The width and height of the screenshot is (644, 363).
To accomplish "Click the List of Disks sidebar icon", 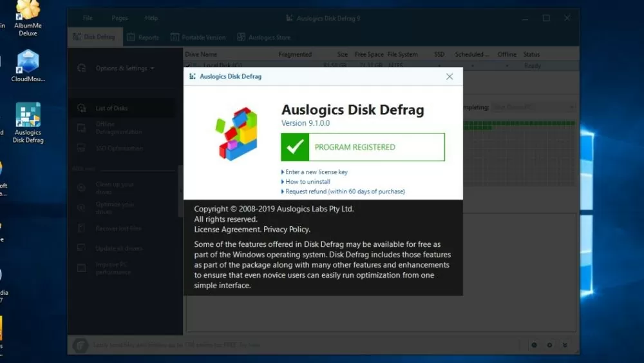I will tap(82, 108).
